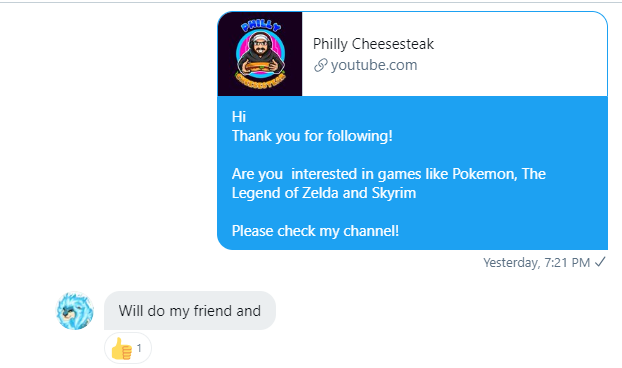
Task: Click the chain link icon beside youtube.com
Action: tap(321, 65)
